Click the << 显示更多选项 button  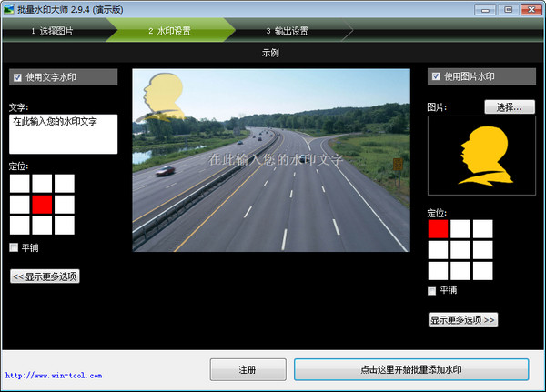tap(45, 276)
